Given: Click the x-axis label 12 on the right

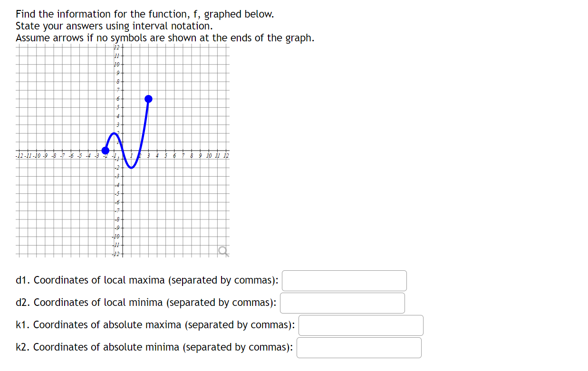Looking at the screenshot, I should [227, 155].
